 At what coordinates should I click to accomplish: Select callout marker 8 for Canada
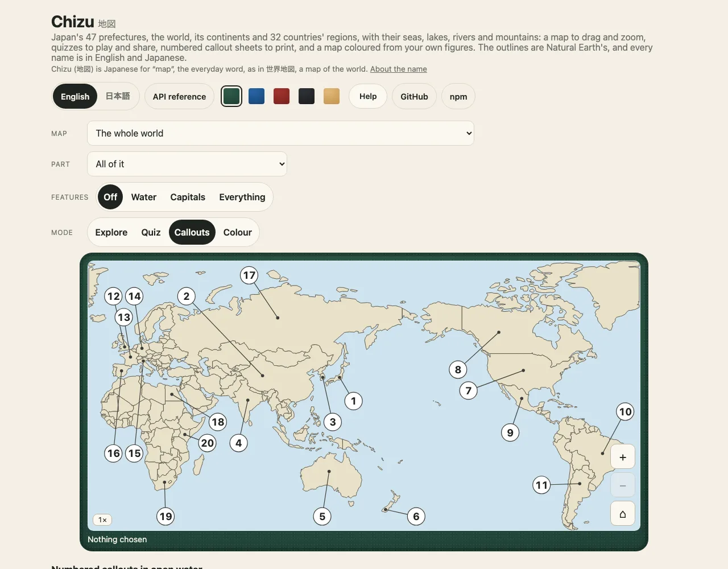click(x=458, y=370)
